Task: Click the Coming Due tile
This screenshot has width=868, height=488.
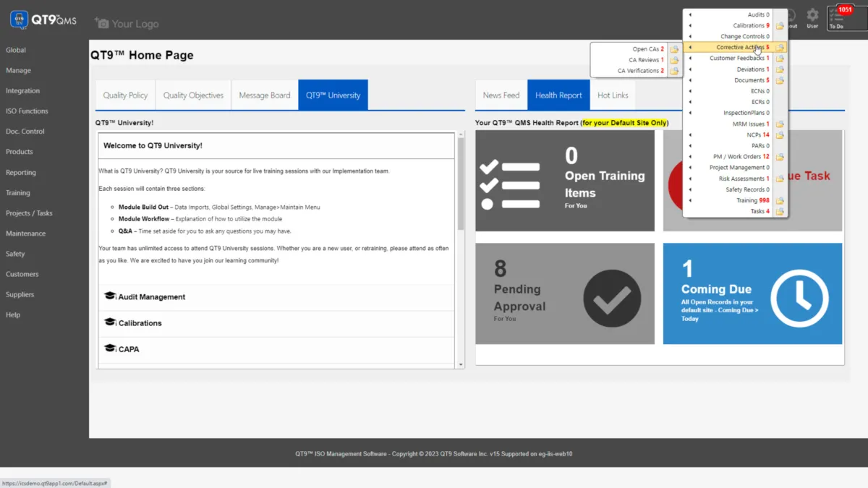Action: pos(752,294)
